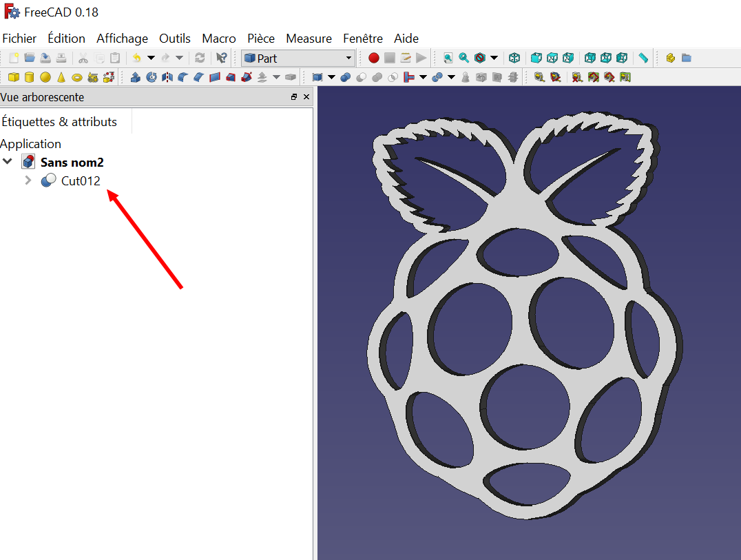Click the Undo arrow icon
Screen dimensions: 741x560
(x=136, y=58)
